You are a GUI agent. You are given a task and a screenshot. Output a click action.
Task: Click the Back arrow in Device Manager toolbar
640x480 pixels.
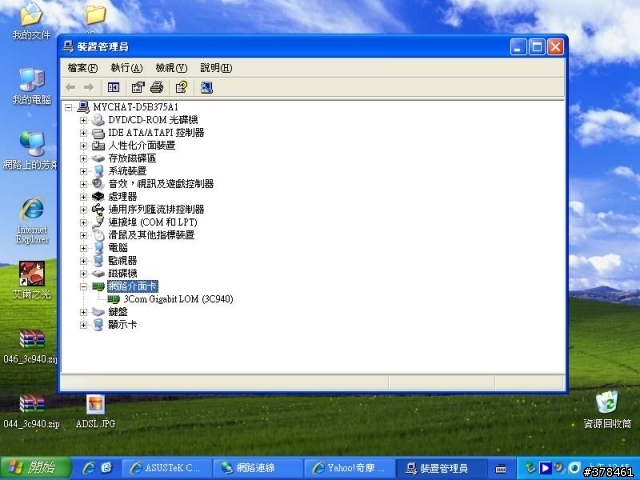click(x=71, y=87)
